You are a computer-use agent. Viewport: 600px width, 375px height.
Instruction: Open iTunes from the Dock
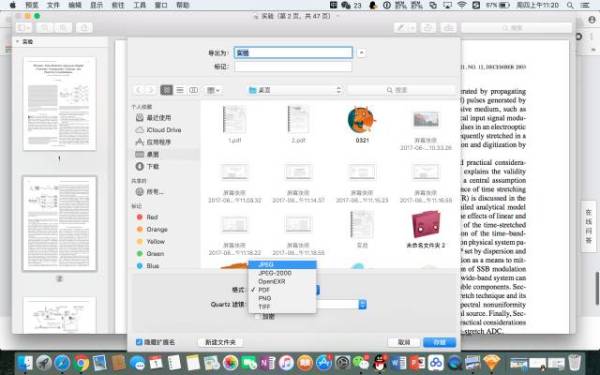click(286, 362)
